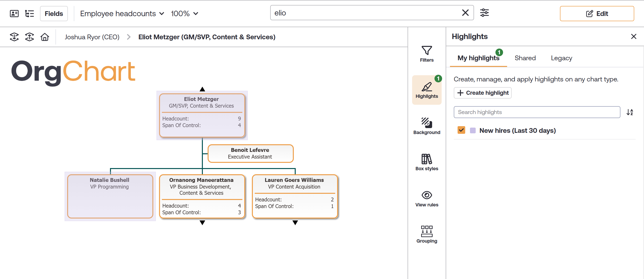The height and width of the screenshot is (279, 644).
Task: Click New hires (Last 30 days) label
Action: coord(517,130)
